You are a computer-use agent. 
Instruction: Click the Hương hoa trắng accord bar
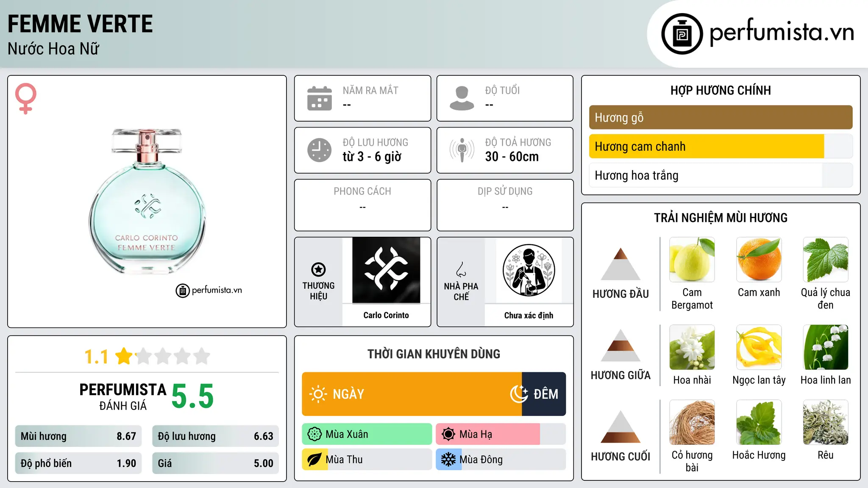click(x=721, y=175)
